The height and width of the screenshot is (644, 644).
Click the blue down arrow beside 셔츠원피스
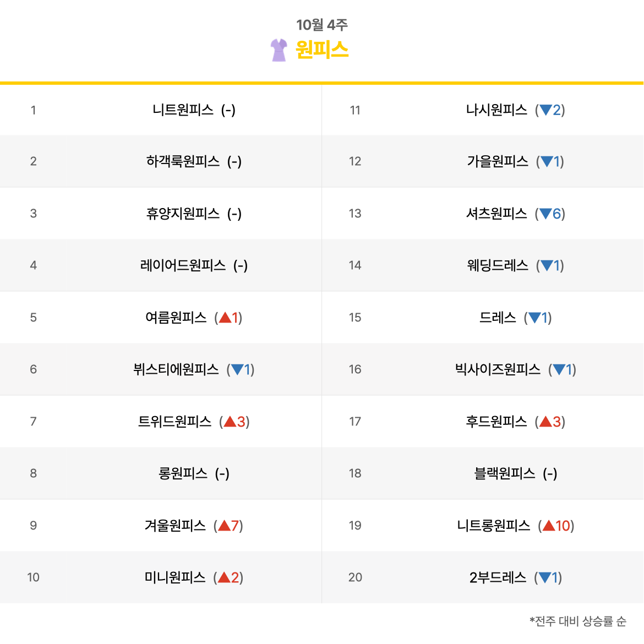[x=545, y=214]
